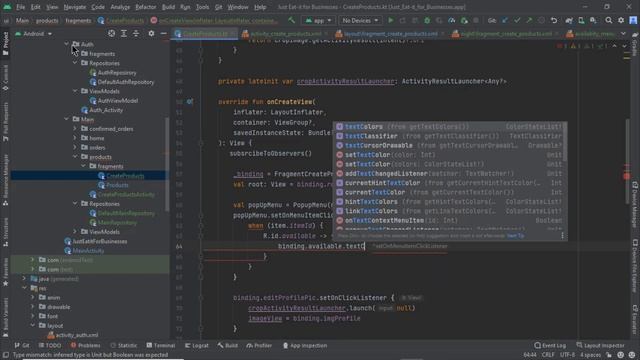Open the File menu
640x360 pixels.
(x=20, y=7)
